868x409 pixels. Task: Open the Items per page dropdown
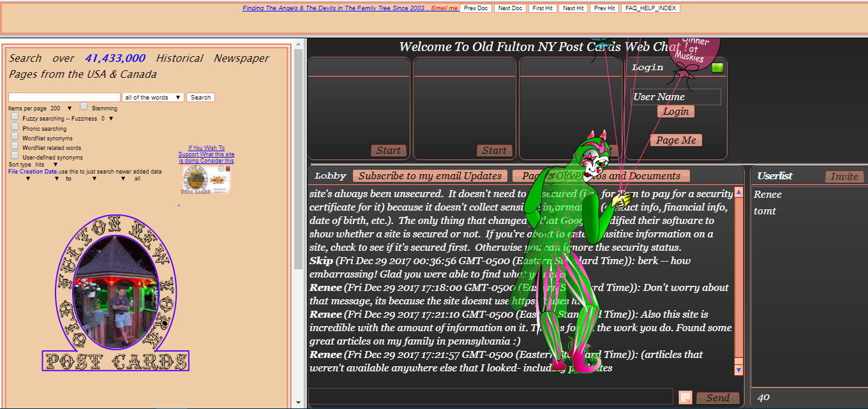(61, 108)
